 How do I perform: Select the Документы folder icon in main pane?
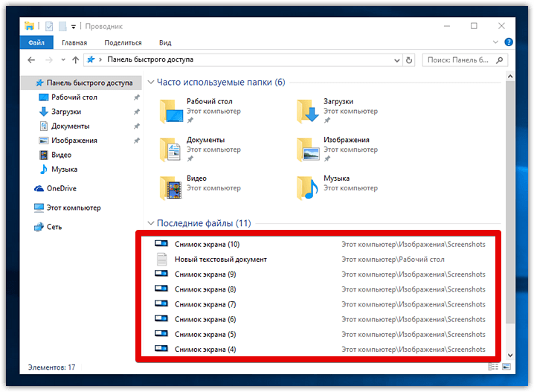click(x=170, y=150)
